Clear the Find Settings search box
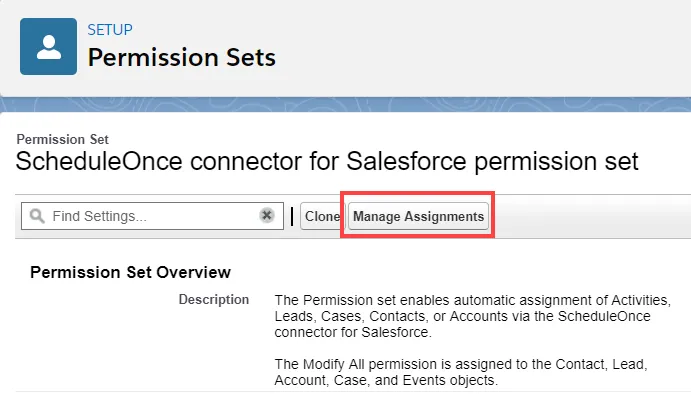691x394 pixels. 267,215
